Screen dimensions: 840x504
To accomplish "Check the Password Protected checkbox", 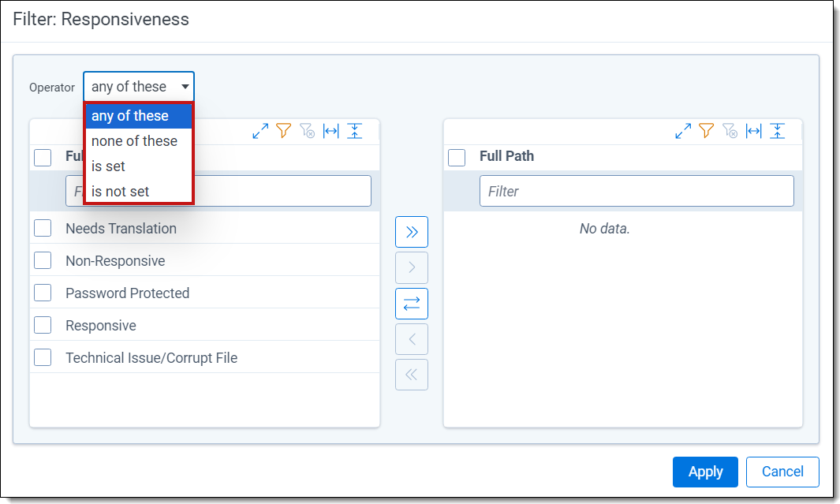I will [43, 293].
